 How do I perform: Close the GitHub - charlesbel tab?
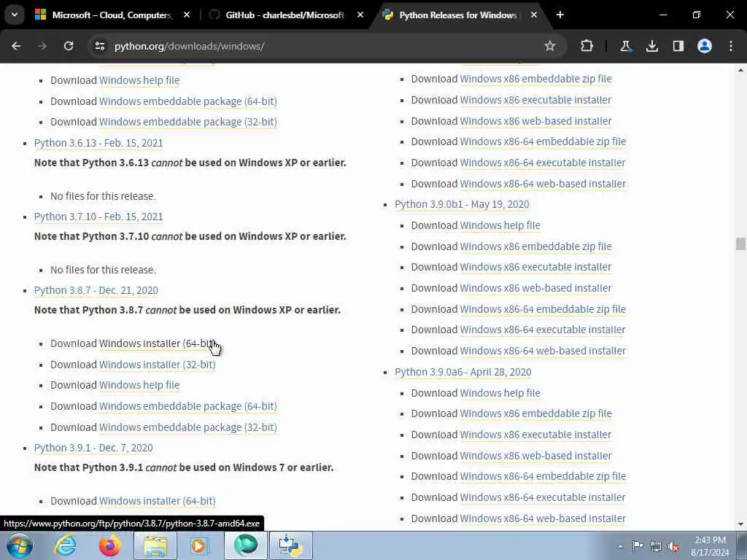click(x=360, y=15)
